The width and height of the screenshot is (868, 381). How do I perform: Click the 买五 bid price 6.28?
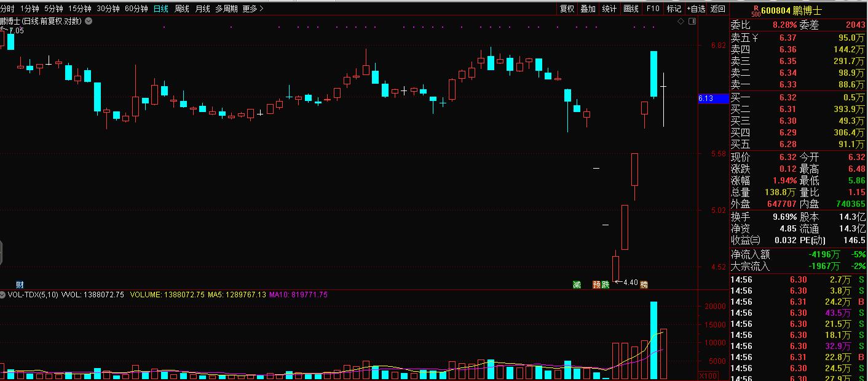click(x=787, y=145)
